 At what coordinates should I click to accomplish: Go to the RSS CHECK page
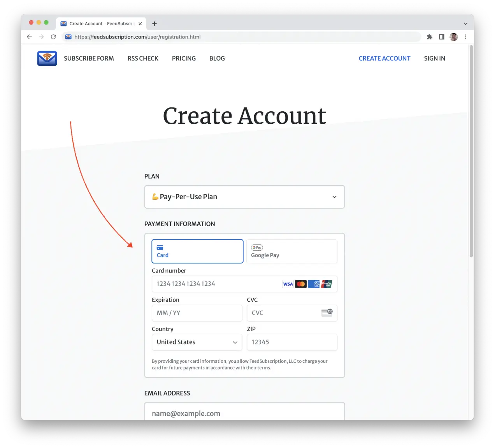(x=143, y=58)
